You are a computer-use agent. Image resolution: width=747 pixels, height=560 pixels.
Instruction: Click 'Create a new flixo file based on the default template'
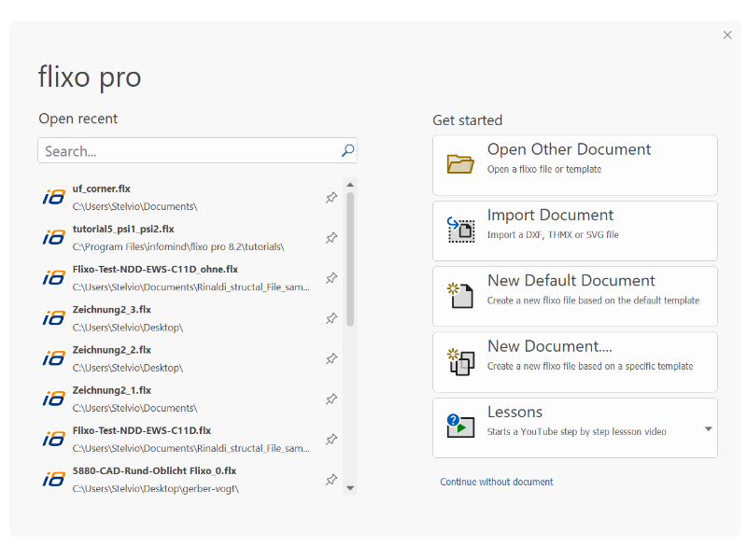tap(593, 301)
